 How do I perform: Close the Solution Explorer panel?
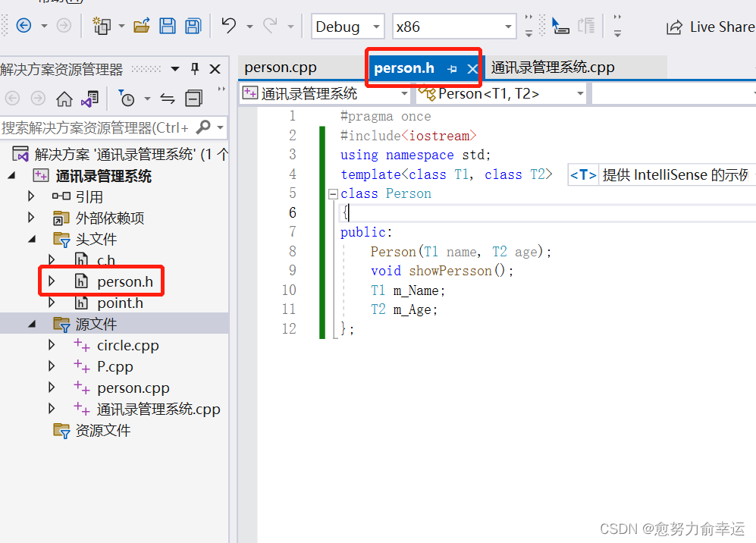coord(215,69)
